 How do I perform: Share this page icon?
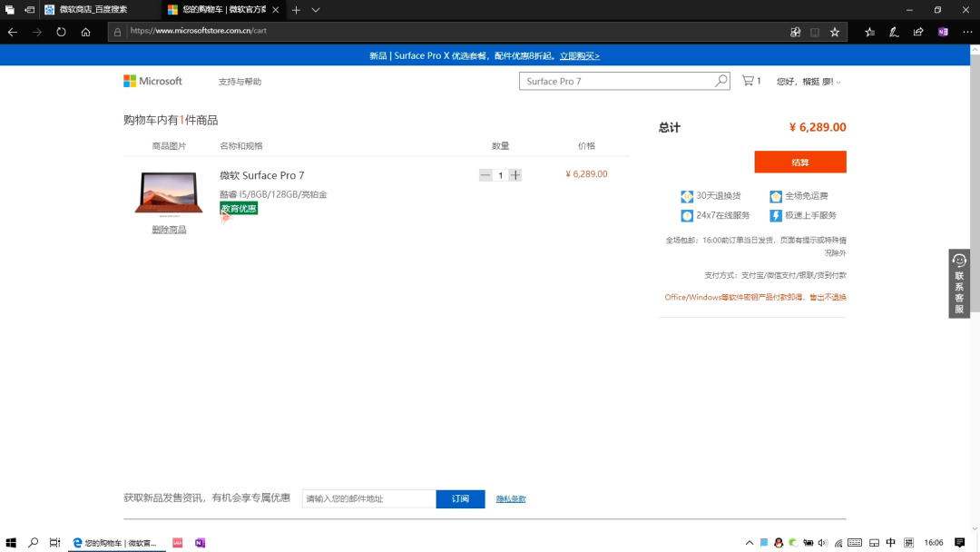pos(918,32)
